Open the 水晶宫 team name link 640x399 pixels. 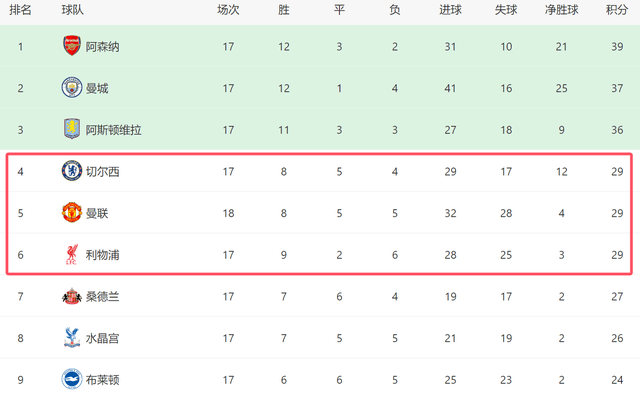click(102, 338)
